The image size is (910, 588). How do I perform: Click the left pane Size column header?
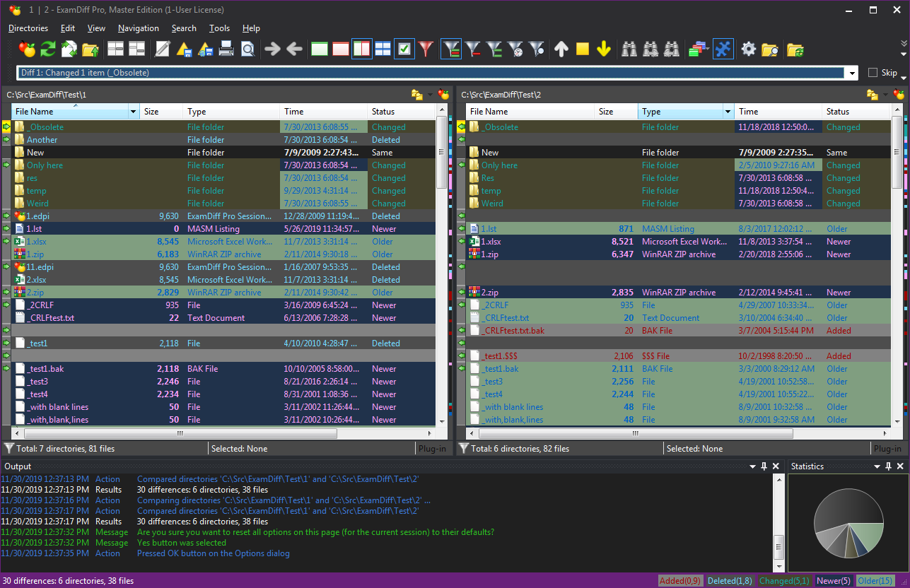pyautogui.click(x=161, y=112)
